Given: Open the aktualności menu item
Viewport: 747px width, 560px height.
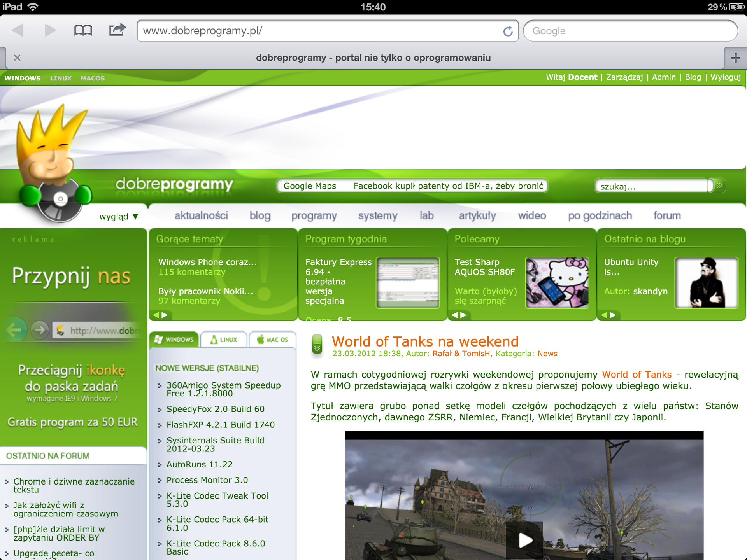Looking at the screenshot, I should coord(201,215).
